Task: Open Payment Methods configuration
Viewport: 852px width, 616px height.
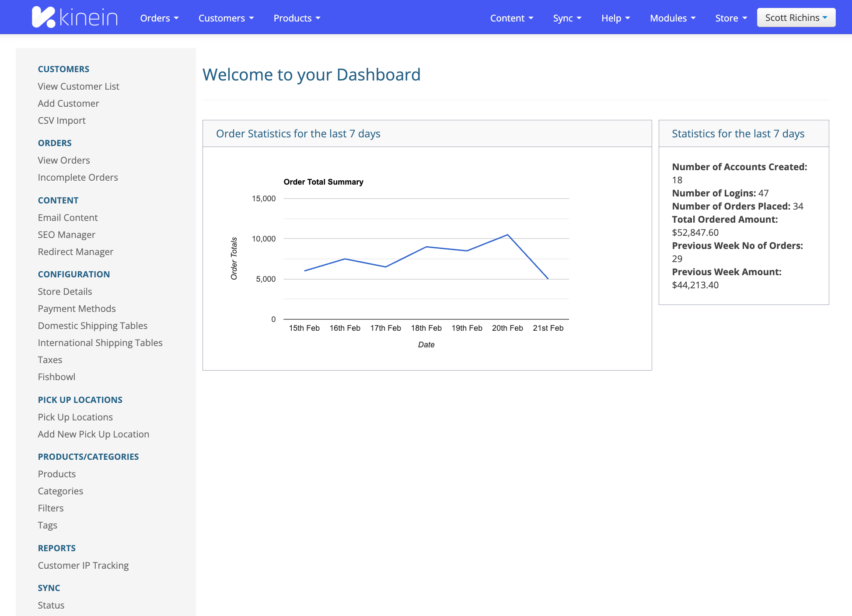Action: click(x=77, y=308)
